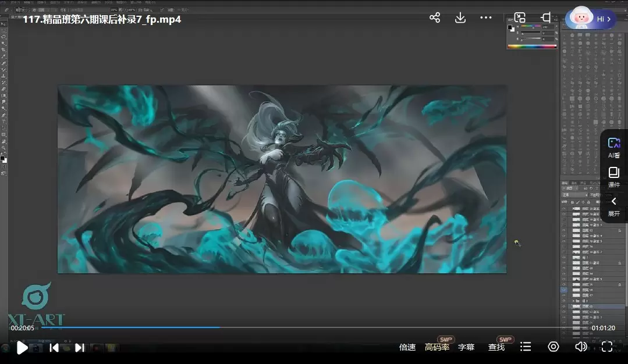Skip to the next video
This screenshot has height=364, width=628.
(80, 348)
